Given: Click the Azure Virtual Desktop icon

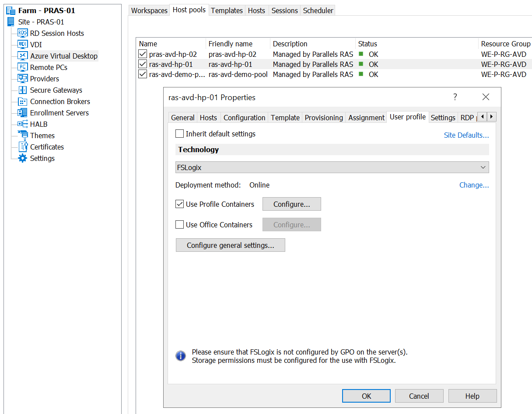Looking at the screenshot, I should tap(23, 56).
